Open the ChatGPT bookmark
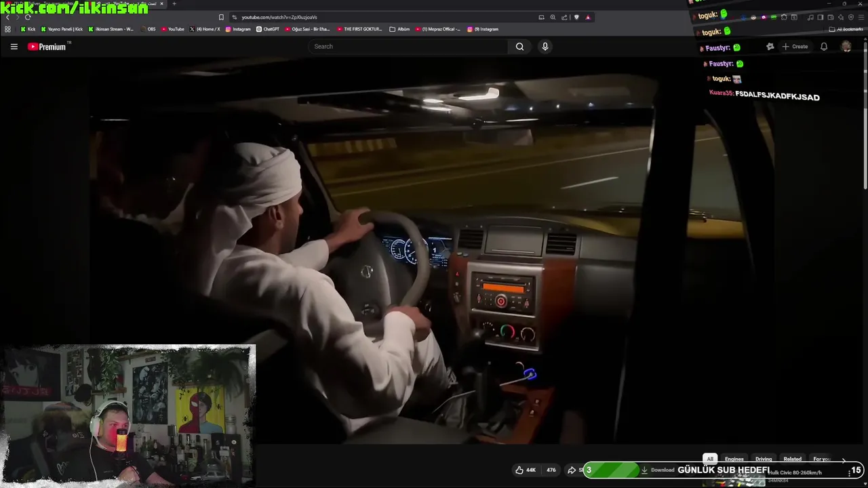The width and height of the screenshot is (868, 488). point(268,29)
